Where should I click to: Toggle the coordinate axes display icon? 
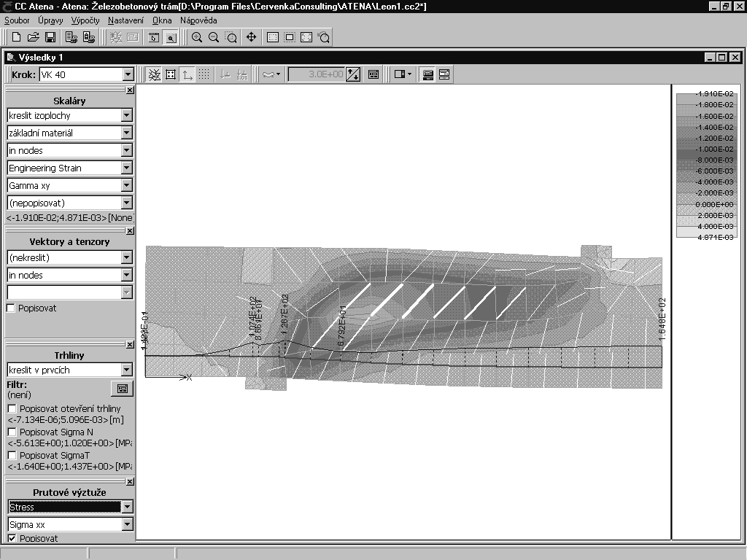[187, 74]
